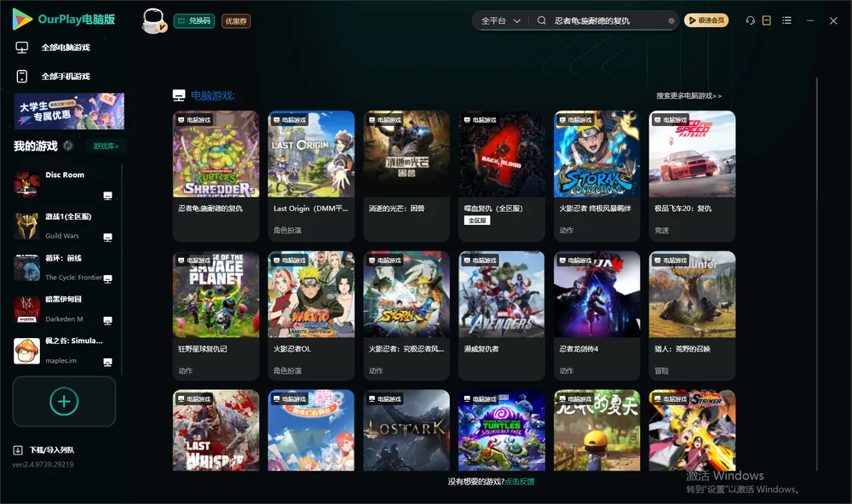Open the 大学生专属优惠 banner

coord(69,112)
